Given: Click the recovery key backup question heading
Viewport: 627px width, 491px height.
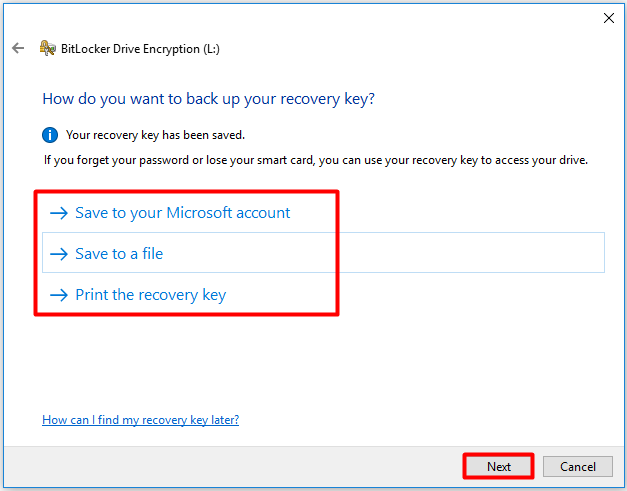Looking at the screenshot, I should [x=208, y=99].
